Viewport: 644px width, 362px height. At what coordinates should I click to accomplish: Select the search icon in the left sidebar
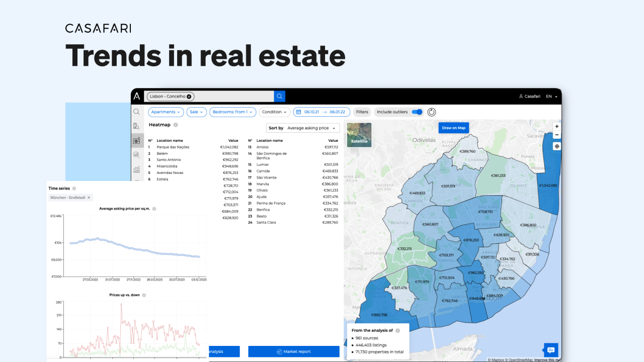click(x=136, y=112)
